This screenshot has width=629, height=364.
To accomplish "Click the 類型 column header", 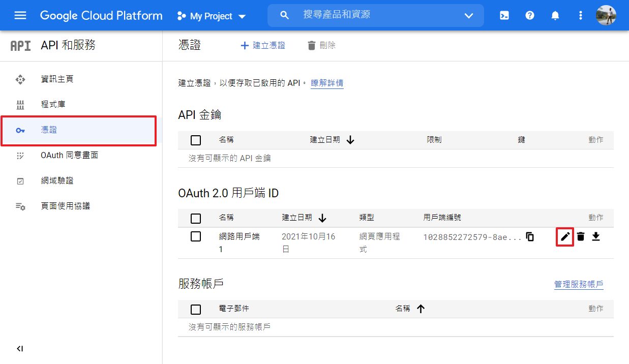I will (x=367, y=218).
